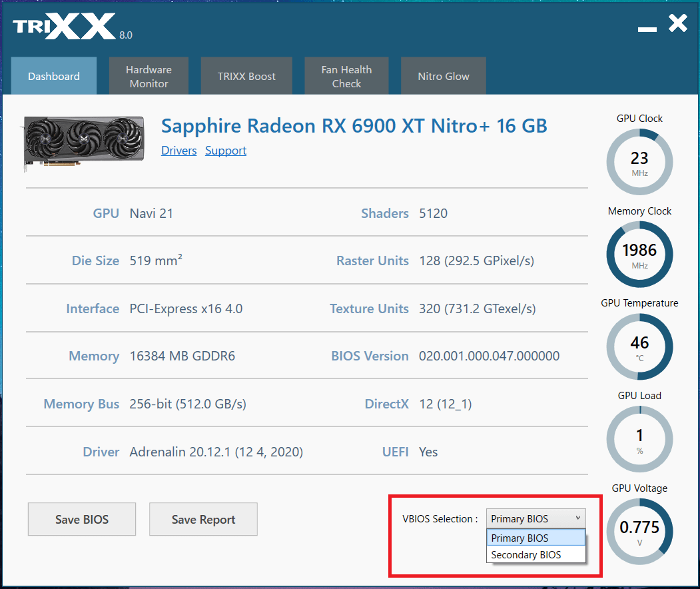
Task: Close the TRIXX window
Action: coord(677,23)
